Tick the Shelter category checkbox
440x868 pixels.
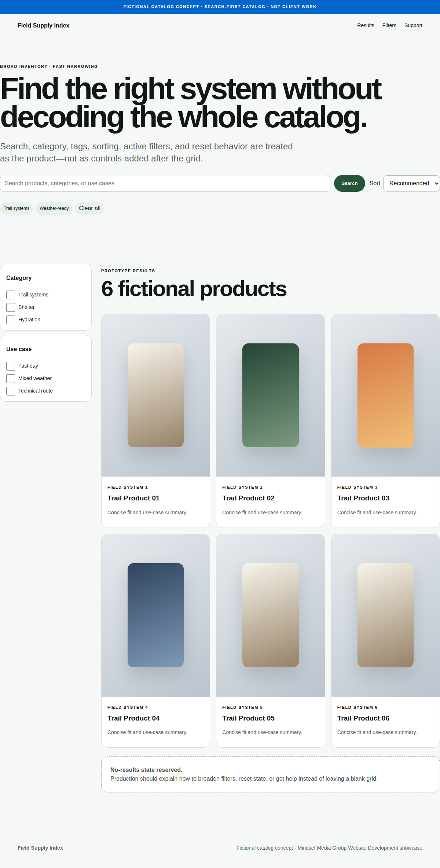(x=11, y=307)
